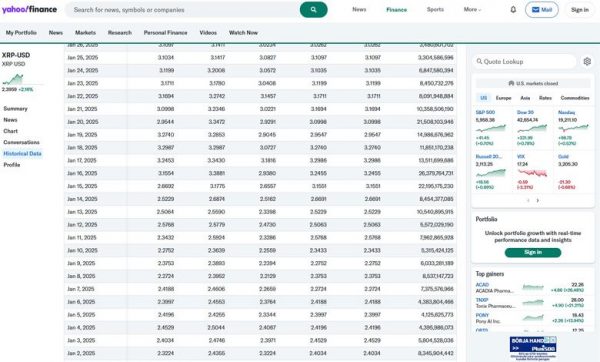The height and width of the screenshot is (362, 600).
Task: Open the Watch Now menu item
Action: [243, 33]
